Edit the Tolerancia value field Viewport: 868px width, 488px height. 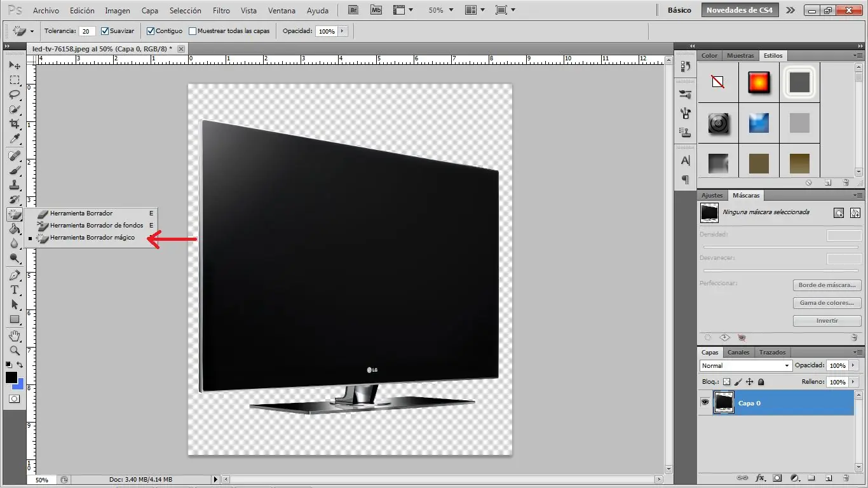[x=88, y=30]
